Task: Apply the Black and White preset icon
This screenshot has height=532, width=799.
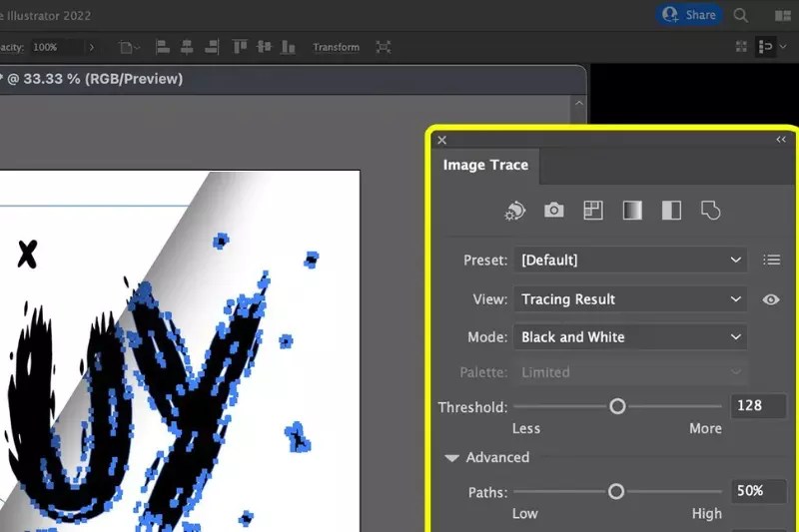Action: point(671,211)
